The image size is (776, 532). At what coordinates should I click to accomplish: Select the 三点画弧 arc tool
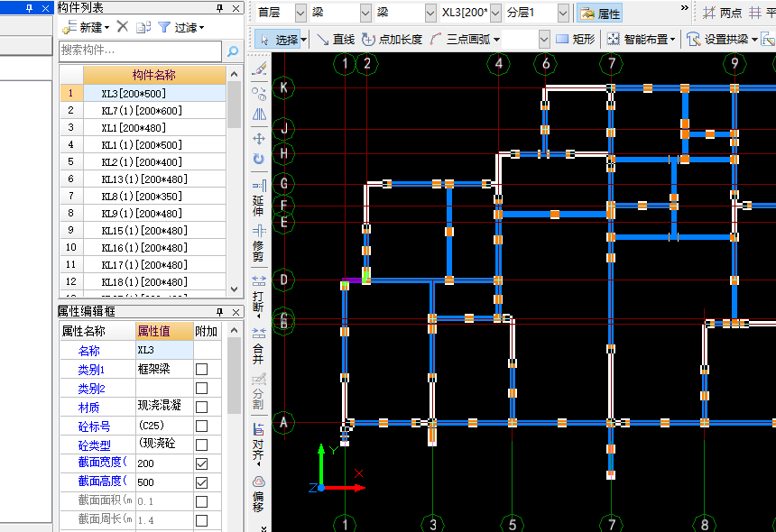click(460, 39)
